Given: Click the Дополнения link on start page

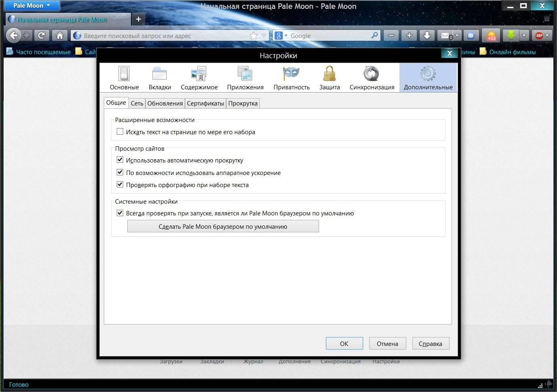Looking at the screenshot, I should tap(294, 362).
